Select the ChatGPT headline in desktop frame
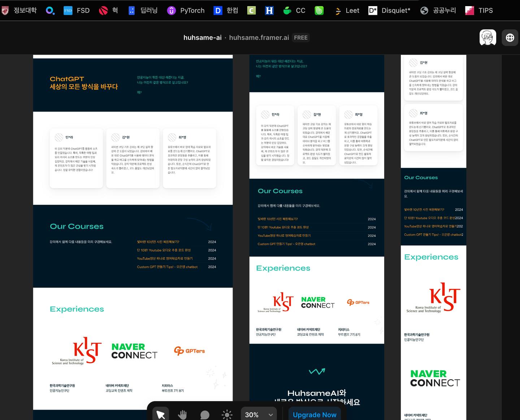 [84, 83]
